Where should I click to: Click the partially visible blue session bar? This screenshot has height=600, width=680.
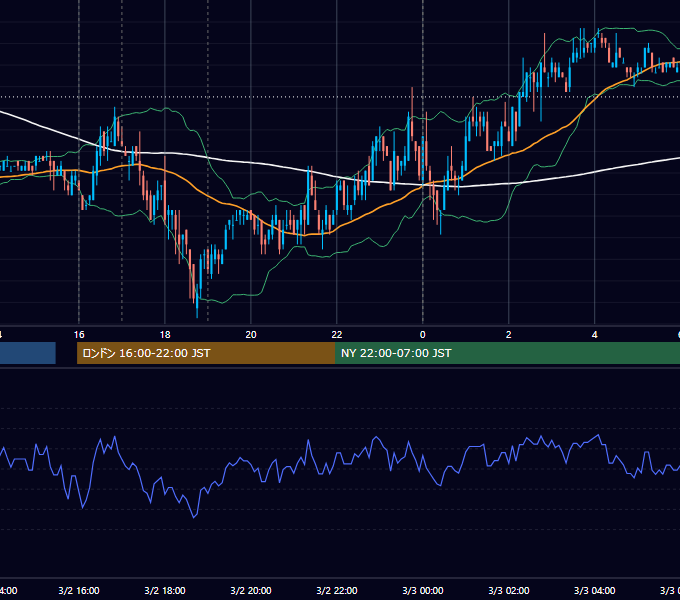[x=28, y=353]
